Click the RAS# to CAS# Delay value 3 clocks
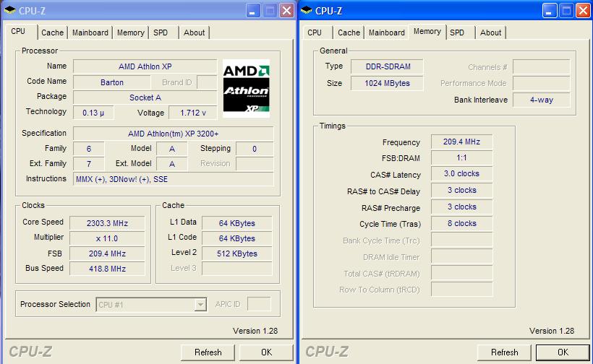This screenshot has height=364, width=593. coord(462,191)
